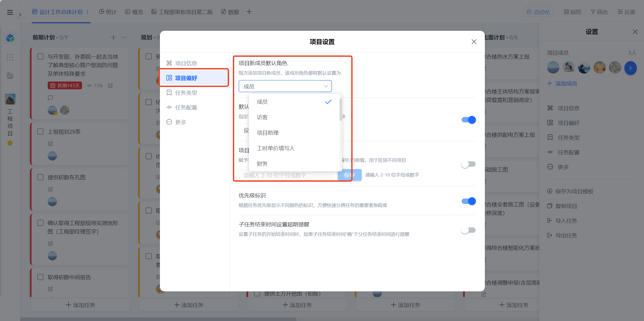Open 设置 in the top toolbar
This screenshot has width=644, height=321.
(626, 12)
